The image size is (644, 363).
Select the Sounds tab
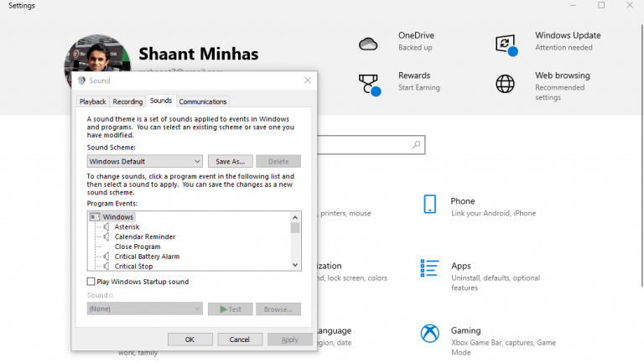(161, 101)
